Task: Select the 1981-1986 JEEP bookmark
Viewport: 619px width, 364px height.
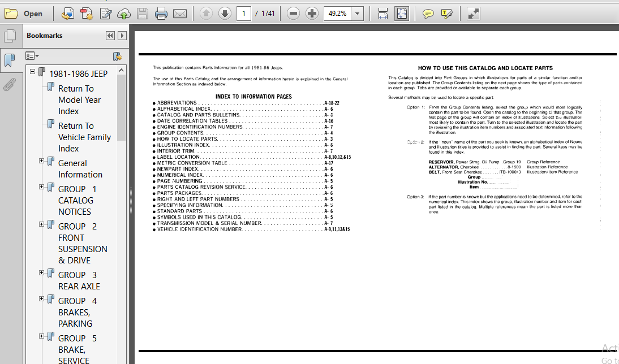Action: (78, 73)
